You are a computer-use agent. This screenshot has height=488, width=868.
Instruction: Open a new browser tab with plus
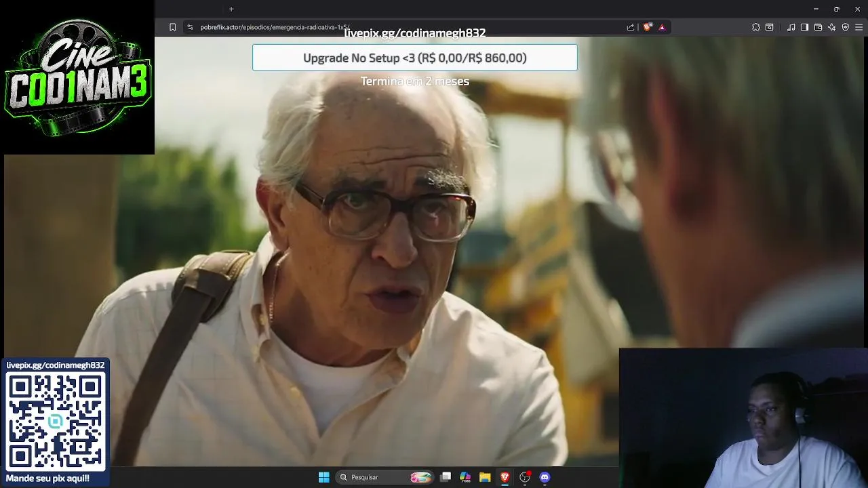click(x=231, y=9)
